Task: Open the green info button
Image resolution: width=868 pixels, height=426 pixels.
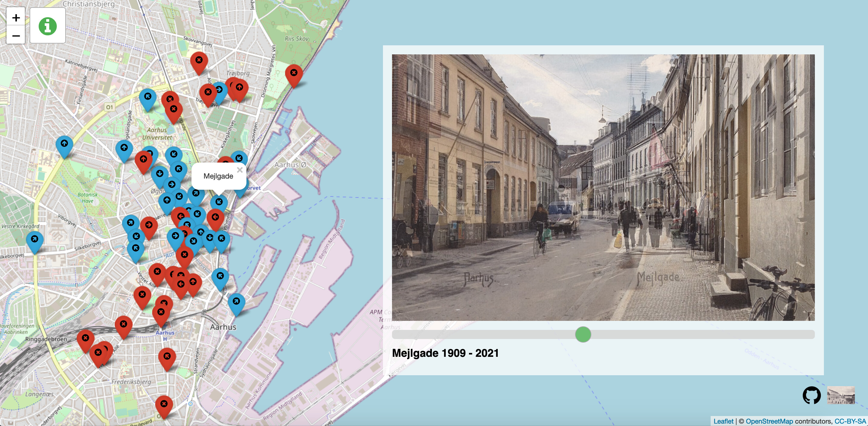Action: coord(47,26)
